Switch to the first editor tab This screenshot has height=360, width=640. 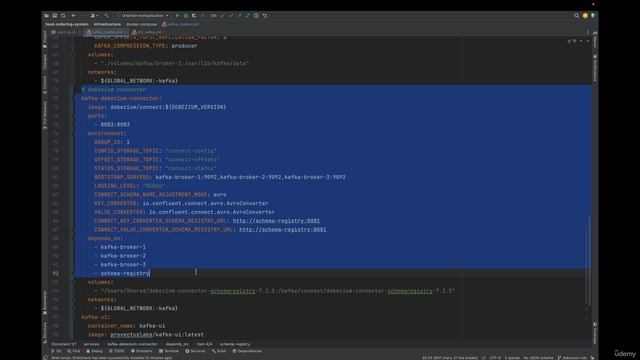click(64, 32)
